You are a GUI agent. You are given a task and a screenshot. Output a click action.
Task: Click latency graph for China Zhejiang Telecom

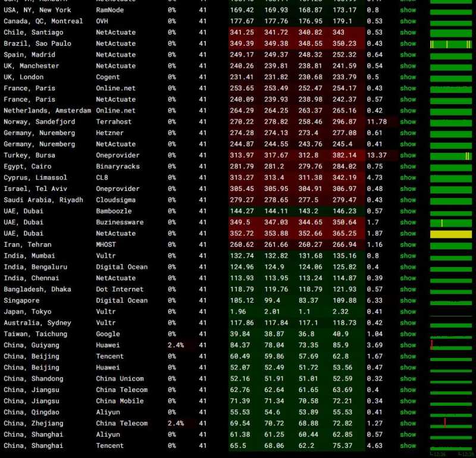tap(450, 424)
